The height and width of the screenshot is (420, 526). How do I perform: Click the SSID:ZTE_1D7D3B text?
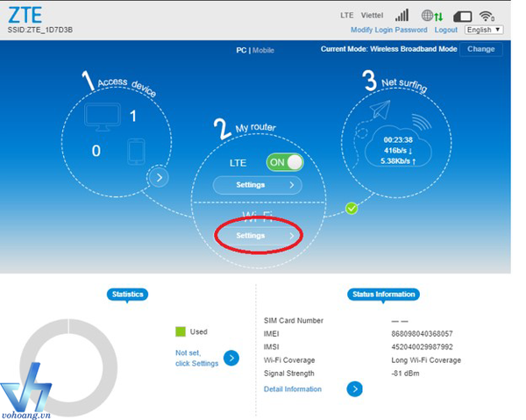40,30
